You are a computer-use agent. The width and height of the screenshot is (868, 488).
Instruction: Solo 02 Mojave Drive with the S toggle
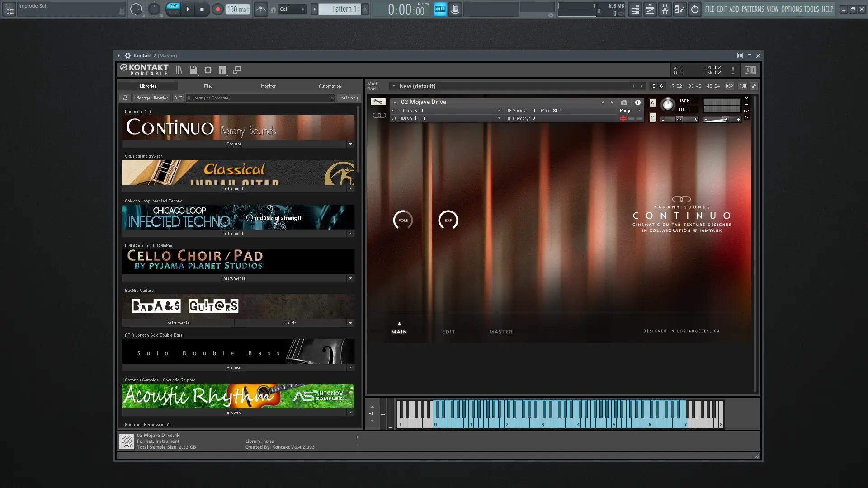tap(652, 103)
